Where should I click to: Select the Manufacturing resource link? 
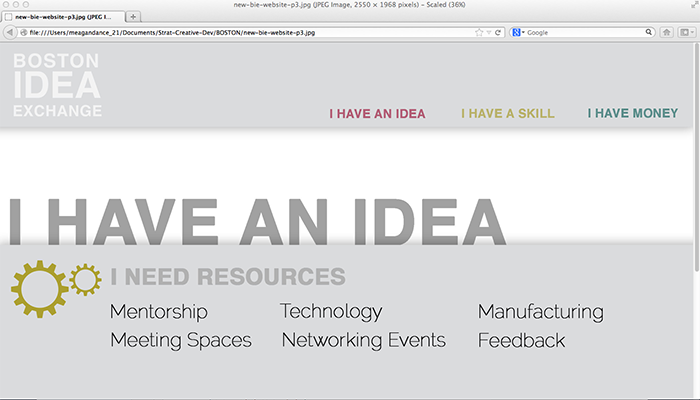pyautogui.click(x=541, y=312)
